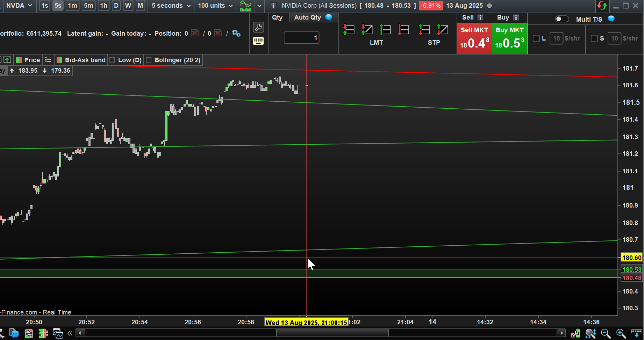Open the multiple chart windows icon
Viewport: 644px width, 340px height.
click(58, 333)
